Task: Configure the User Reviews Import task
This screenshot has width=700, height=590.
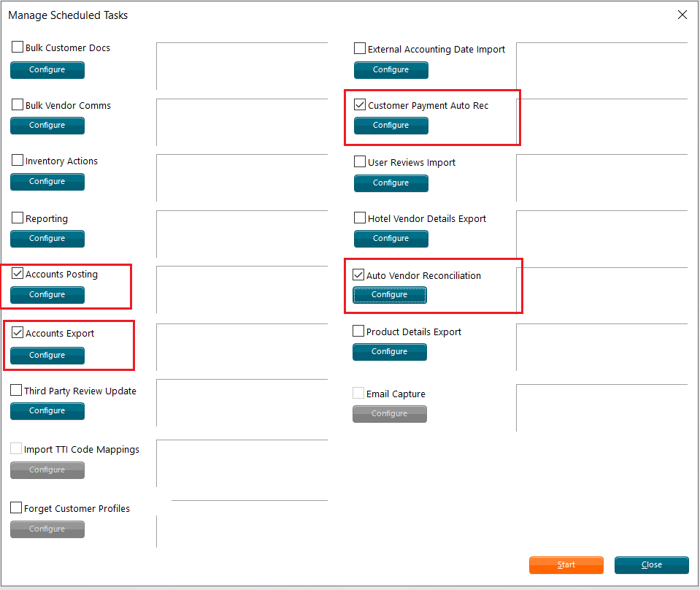Action: pos(391,183)
